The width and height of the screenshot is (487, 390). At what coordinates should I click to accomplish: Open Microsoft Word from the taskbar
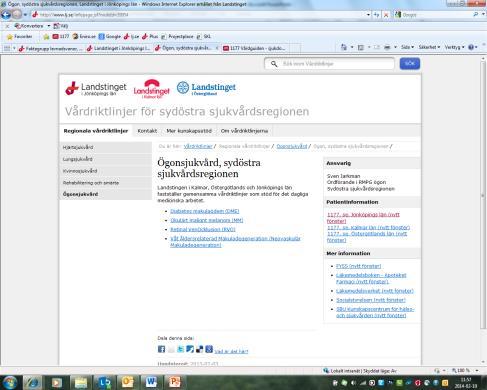[151, 382]
